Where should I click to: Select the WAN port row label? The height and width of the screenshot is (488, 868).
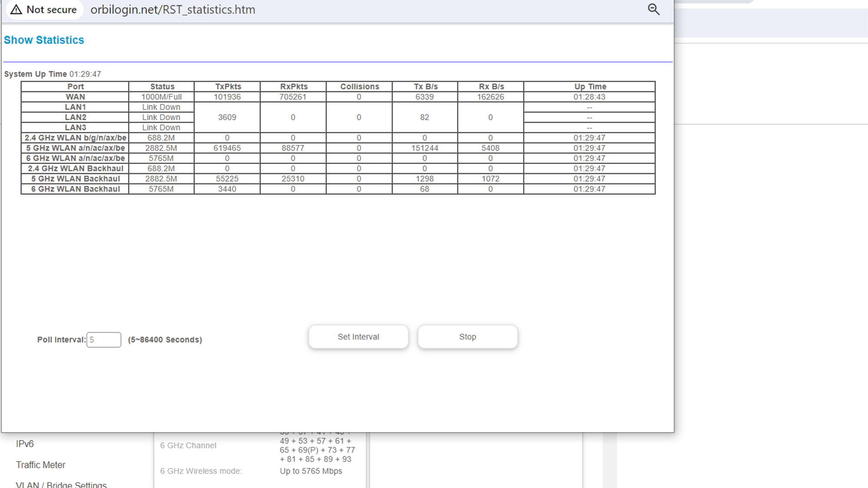point(75,97)
